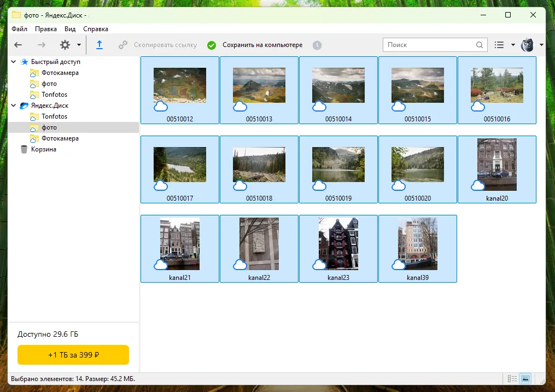Click the back navigation arrow
The image size is (555, 392).
coord(18,45)
